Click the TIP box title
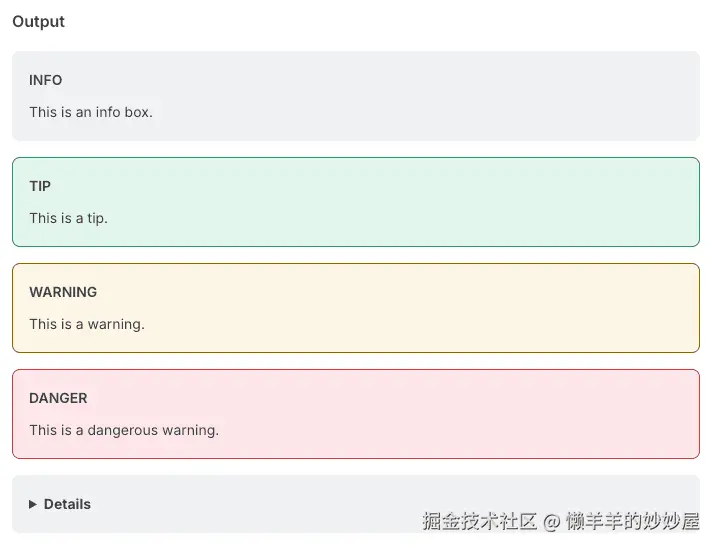The width and height of the screenshot is (716, 548). [x=40, y=186]
